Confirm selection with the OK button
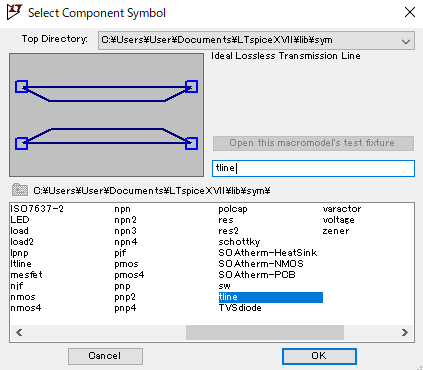 click(319, 356)
